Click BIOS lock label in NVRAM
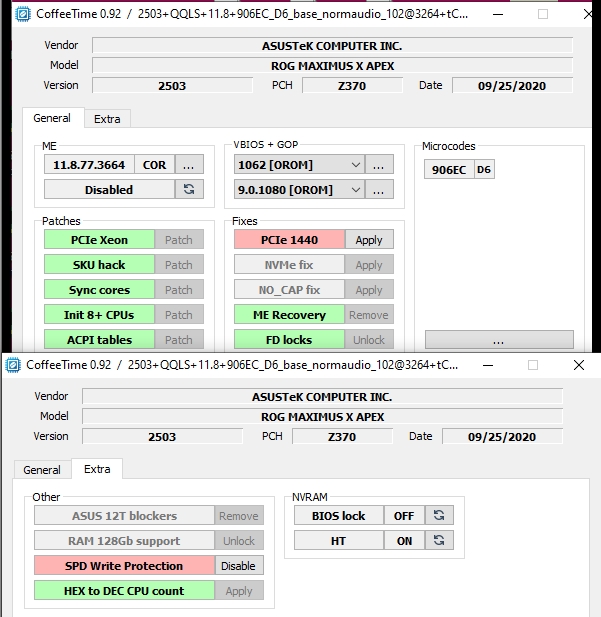 pyautogui.click(x=339, y=515)
